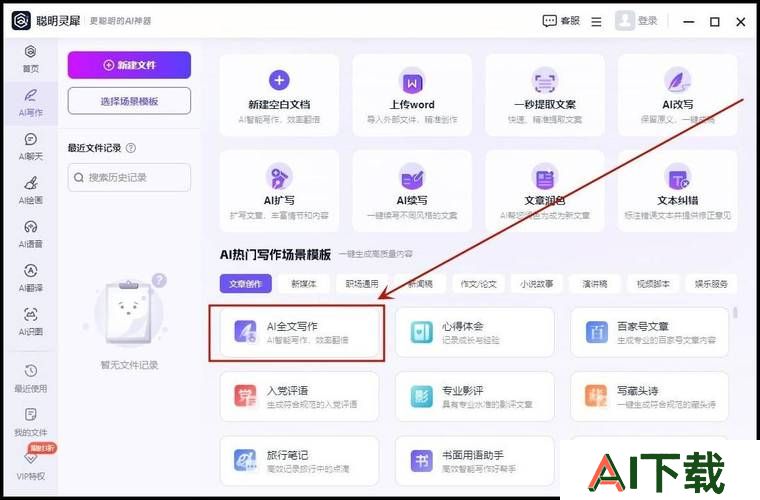This screenshot has width=760, height=500.
Task: Open the 客服 customer service chat
Action: click(x=561, y=21)
